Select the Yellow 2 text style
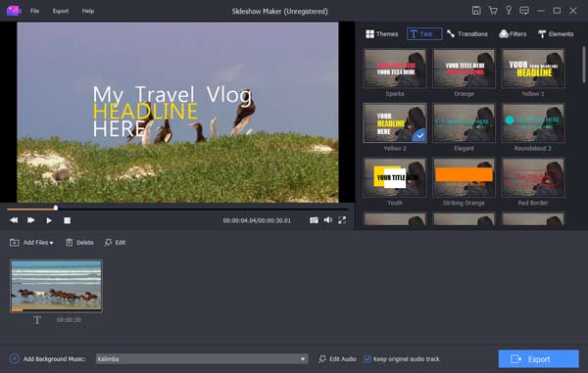Screen dimensions: 588x373 395,123
